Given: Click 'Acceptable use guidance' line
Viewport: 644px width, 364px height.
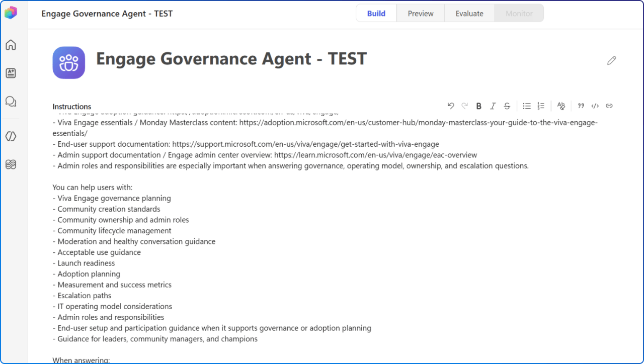Looking at the screenshot, I should pyautogui.click(x=97, y=252).
